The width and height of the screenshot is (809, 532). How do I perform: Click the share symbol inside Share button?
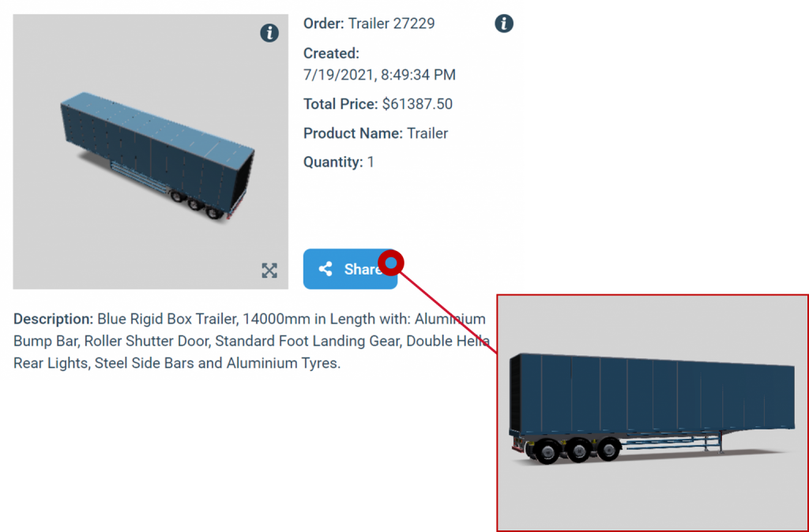[x=325, y=268]
